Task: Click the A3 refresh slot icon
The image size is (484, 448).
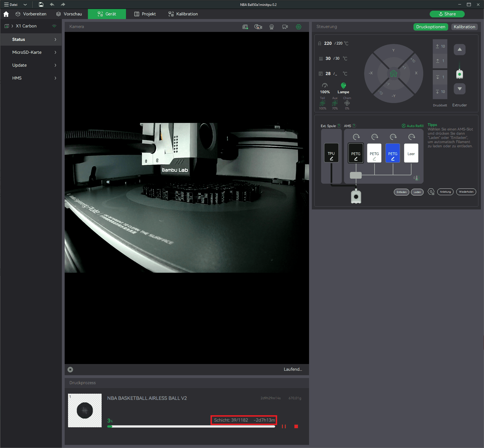Action: [393, 137]
